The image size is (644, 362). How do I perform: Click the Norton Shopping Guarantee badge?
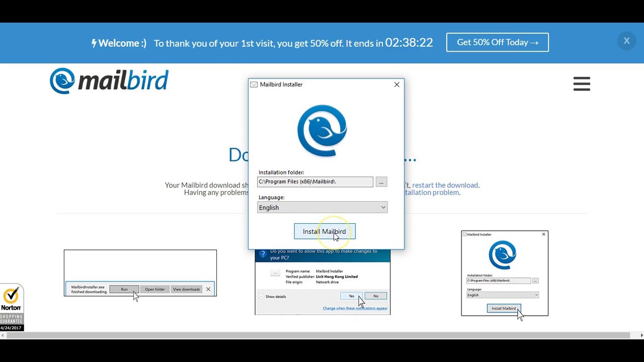click(12, 308)
